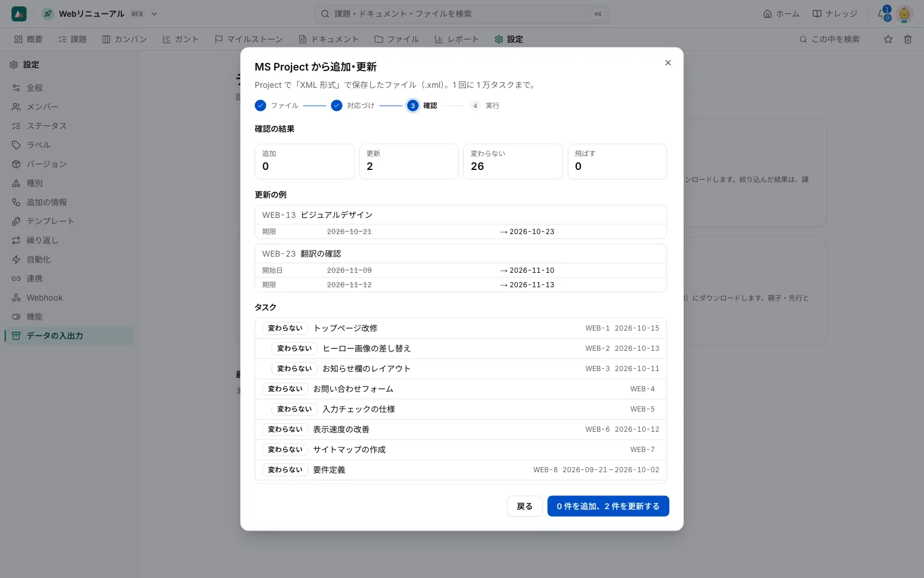
Task: Open バージョン settings
Action: click(x=69, y=164)
